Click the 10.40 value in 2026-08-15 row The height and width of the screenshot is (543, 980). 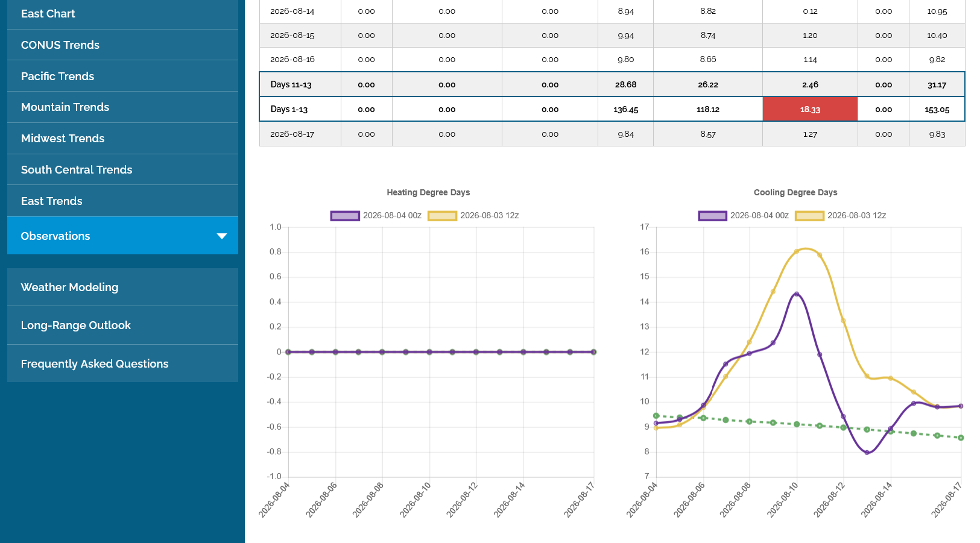[x=937, y=36]
